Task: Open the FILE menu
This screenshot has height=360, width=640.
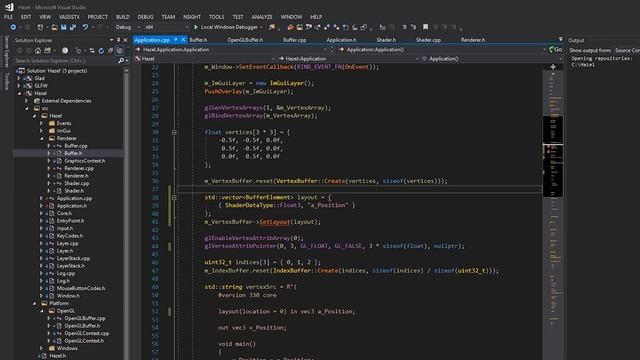Action: tap(8, 17)
